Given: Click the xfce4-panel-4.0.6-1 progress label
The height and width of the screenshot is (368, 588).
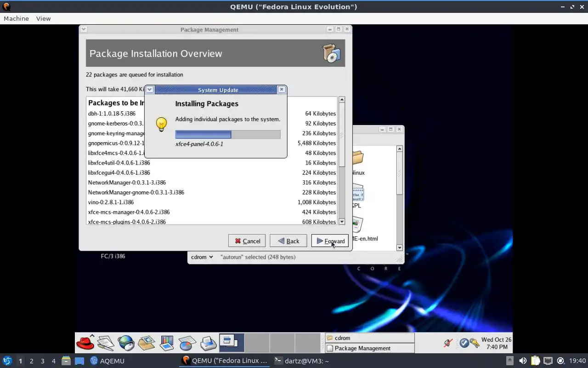Looking at the screenshot, I should click(x=199, y=144).
